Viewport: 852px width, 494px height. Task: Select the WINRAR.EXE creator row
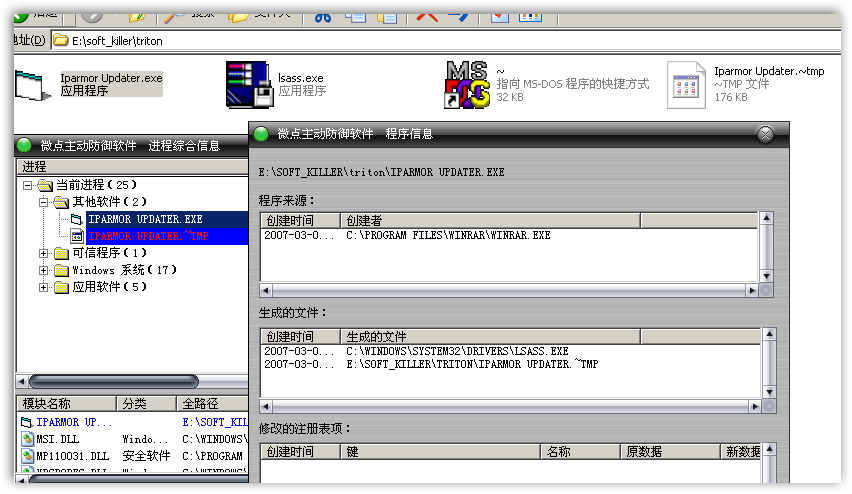click(509, 235)
